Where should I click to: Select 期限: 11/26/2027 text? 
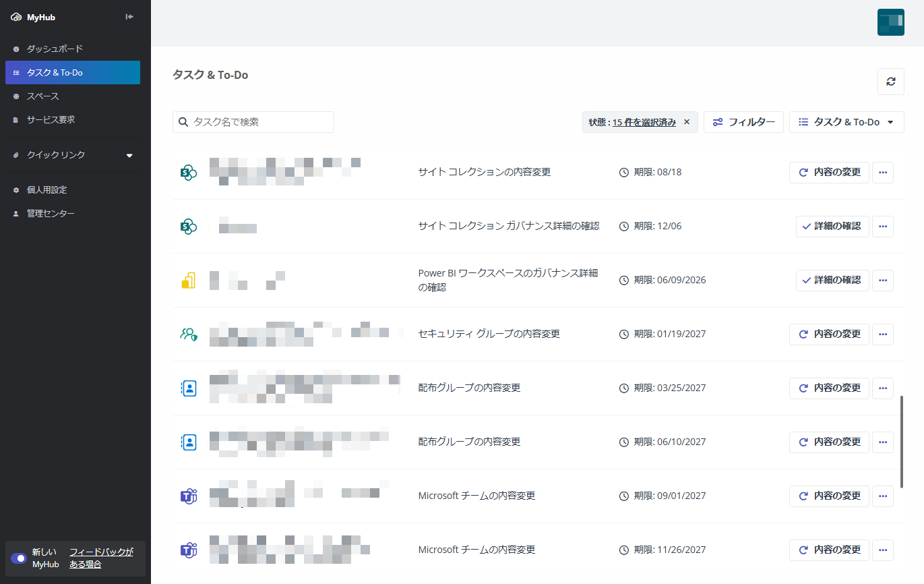pyautogui.click(x=670, y=550)
